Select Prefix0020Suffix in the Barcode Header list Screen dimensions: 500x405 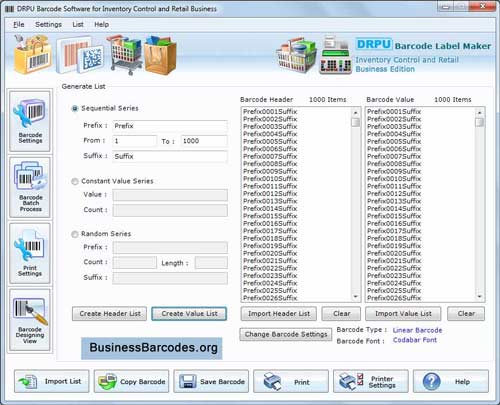[270, 253]
